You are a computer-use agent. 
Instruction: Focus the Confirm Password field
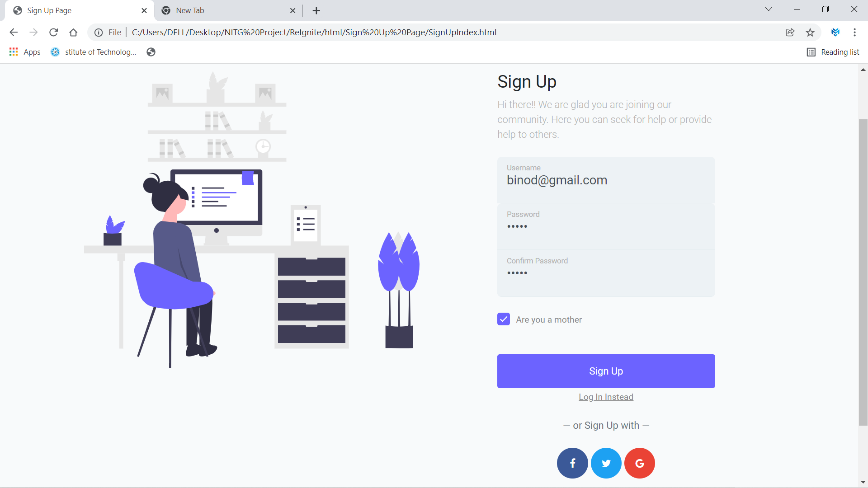tap(606, 273)
